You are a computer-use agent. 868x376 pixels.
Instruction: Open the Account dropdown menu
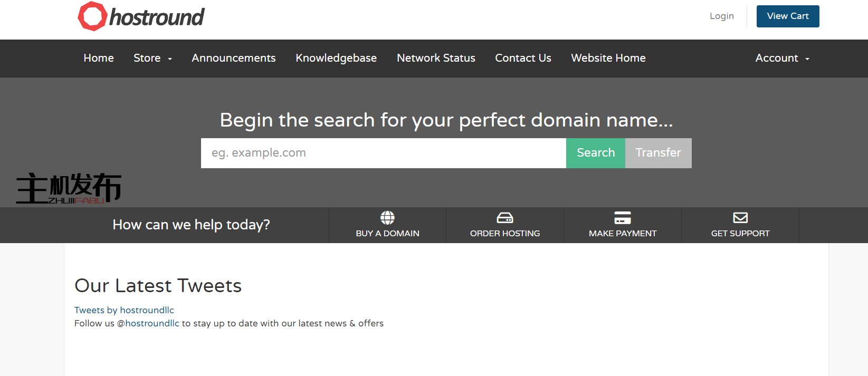click(x=782, y=58)
